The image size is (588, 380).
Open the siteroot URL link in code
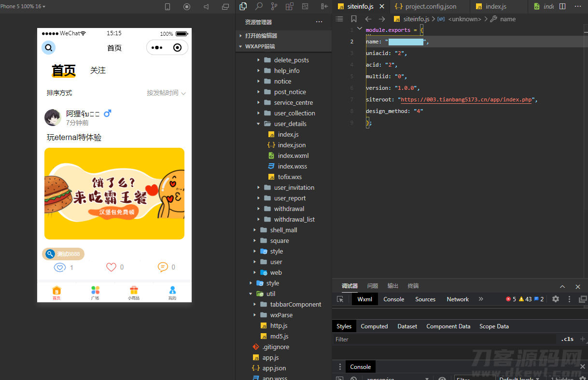(466, 99)
